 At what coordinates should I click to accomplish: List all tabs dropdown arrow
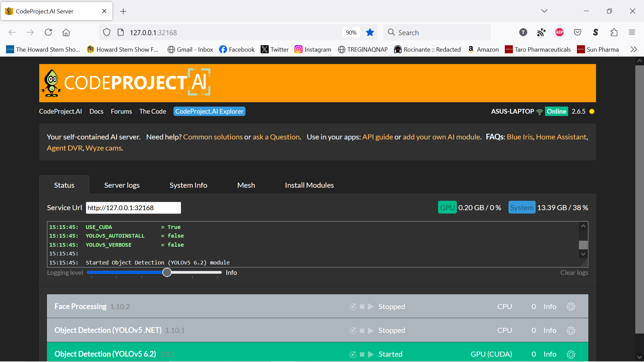544,11
